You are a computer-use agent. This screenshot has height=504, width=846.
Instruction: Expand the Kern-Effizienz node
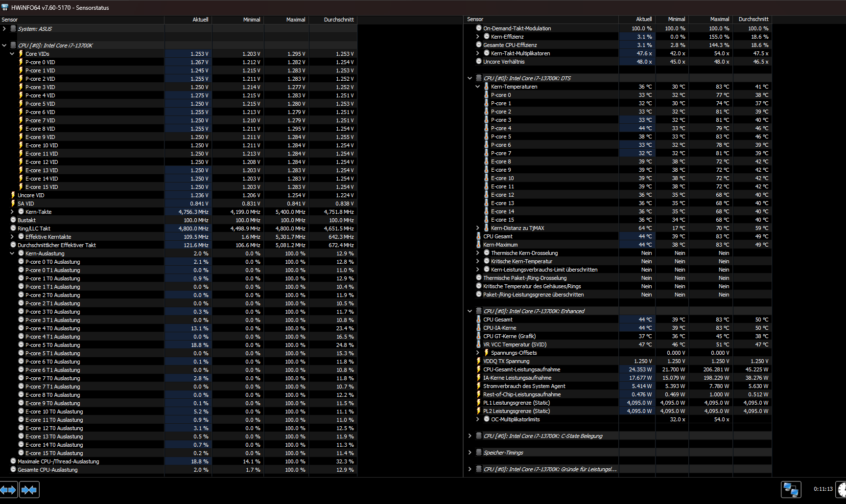coord(478,37)
